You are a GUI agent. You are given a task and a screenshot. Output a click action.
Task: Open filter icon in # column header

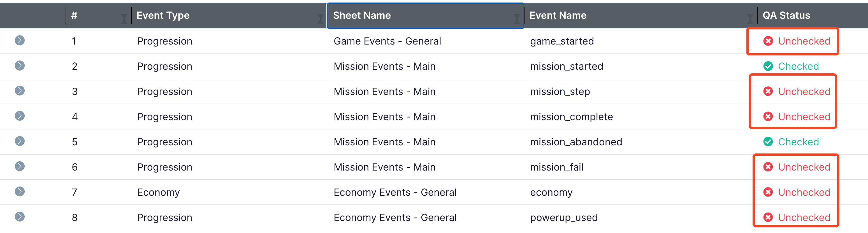coord(124,19)
